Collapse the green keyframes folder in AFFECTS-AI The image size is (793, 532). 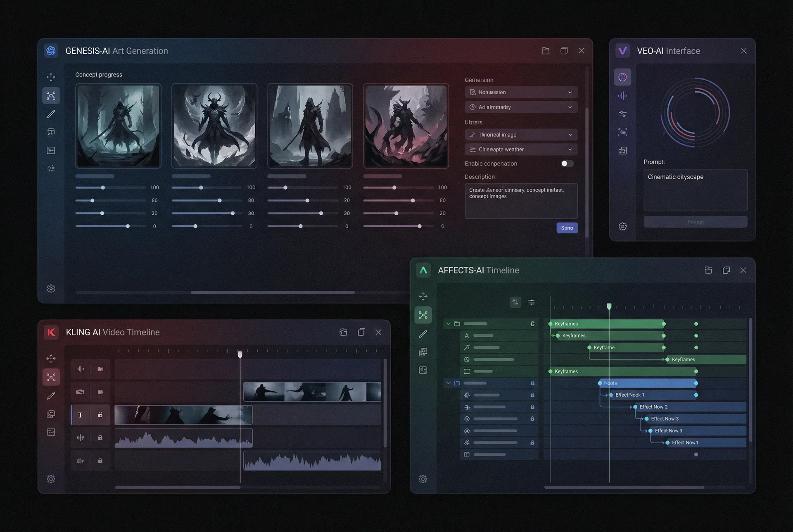tap(449, 323)
